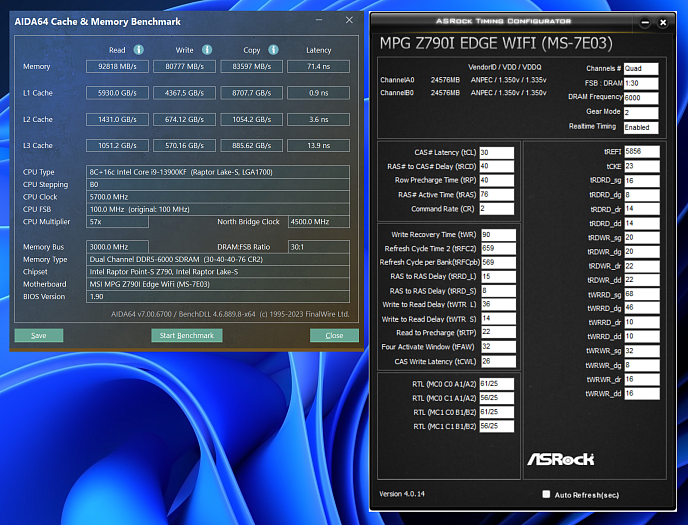Click the CPU Clock value 5700.0 MHz
The width and height of the screenshot is (688, 525).
[218, 197]
